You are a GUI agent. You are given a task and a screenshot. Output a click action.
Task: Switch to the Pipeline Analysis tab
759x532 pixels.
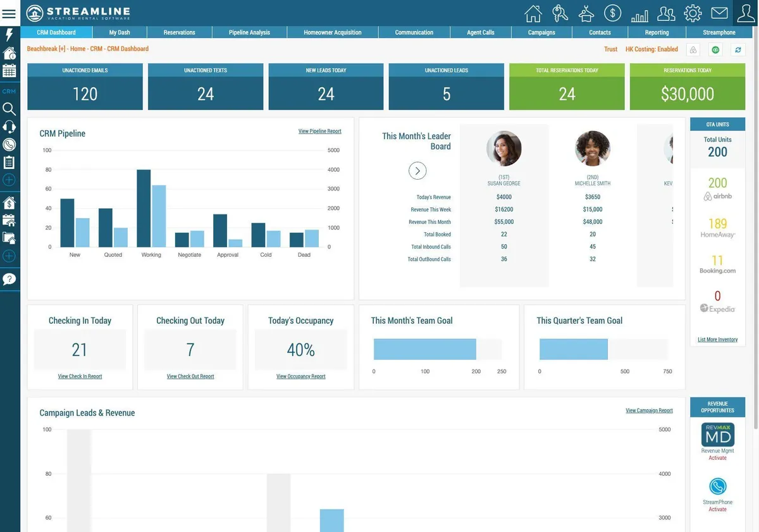coord(249,32)
